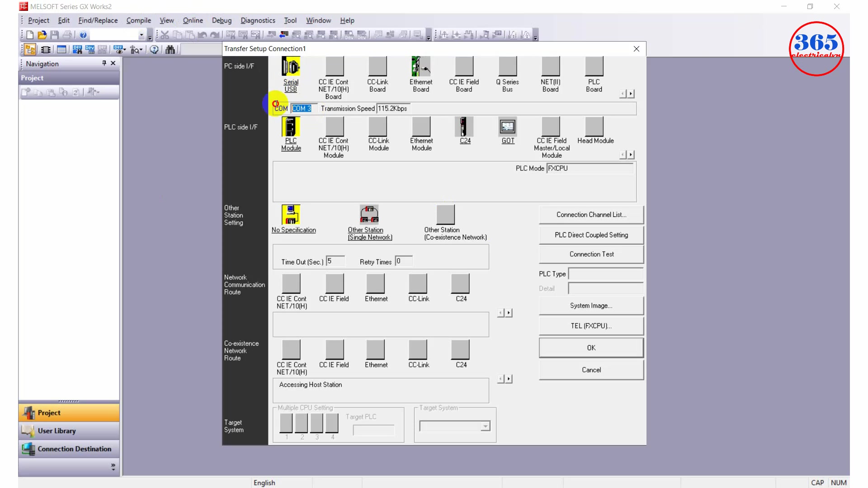Open the Find/Replace menu
This screenshot has width=868, height=488.
[98, 20]
